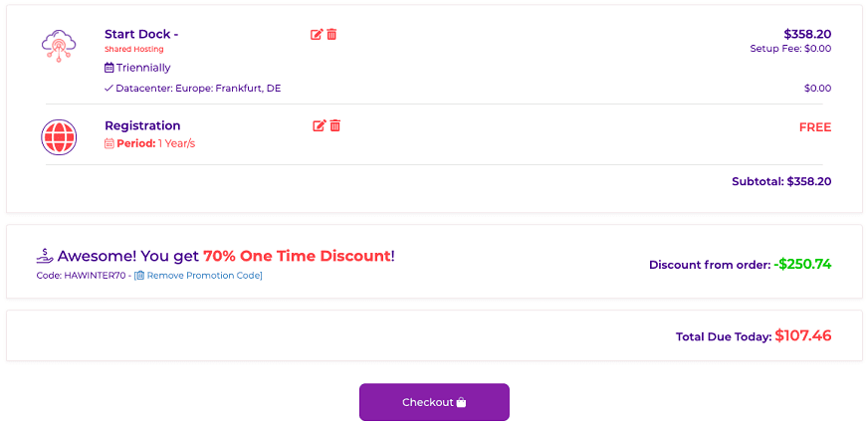Click the Registration heading
The width and height of the screenshot is (868, 424).
coord(142,125)
